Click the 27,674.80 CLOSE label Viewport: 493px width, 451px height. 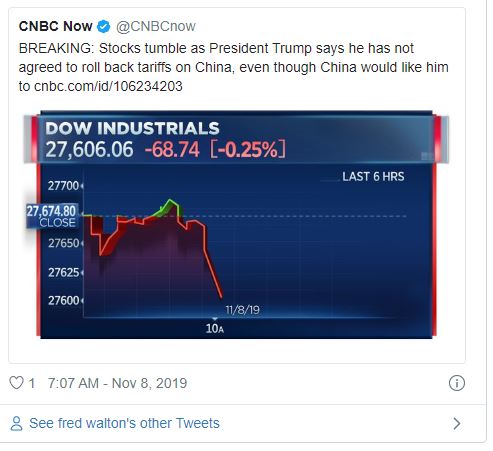coord(52,216)
